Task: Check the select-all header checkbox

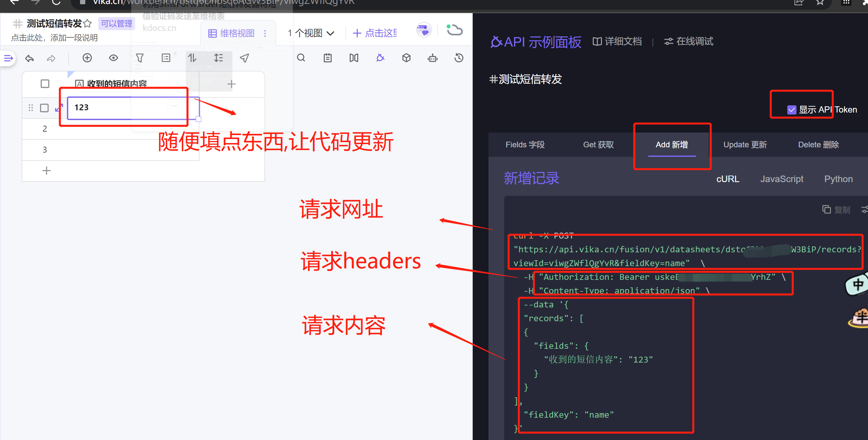Action: 45,84
